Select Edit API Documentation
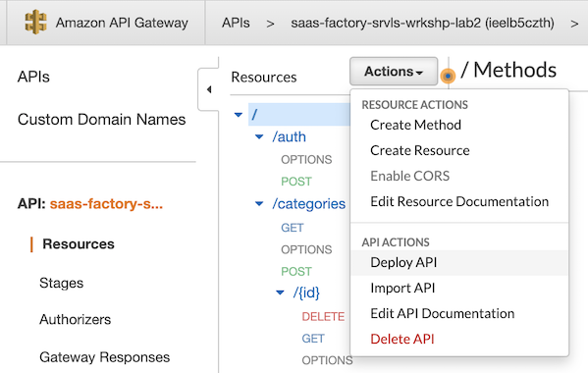The height and width of the screenshot is (373, 588). click(443, 313)
